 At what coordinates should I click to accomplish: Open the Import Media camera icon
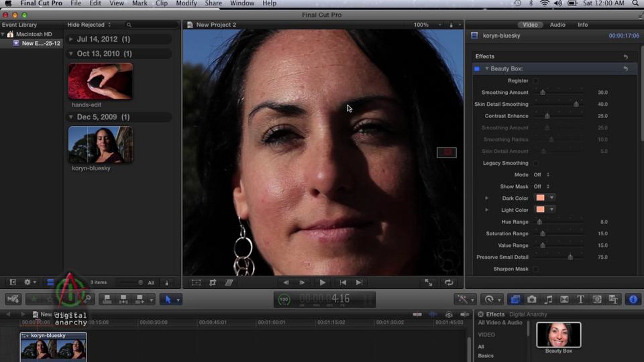[13, 299]
